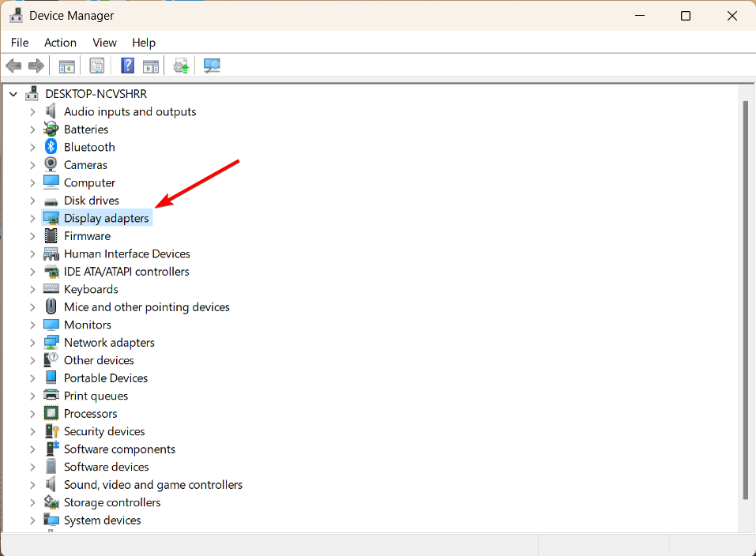Click the Storage controllers icon

(x=51, y=502)
